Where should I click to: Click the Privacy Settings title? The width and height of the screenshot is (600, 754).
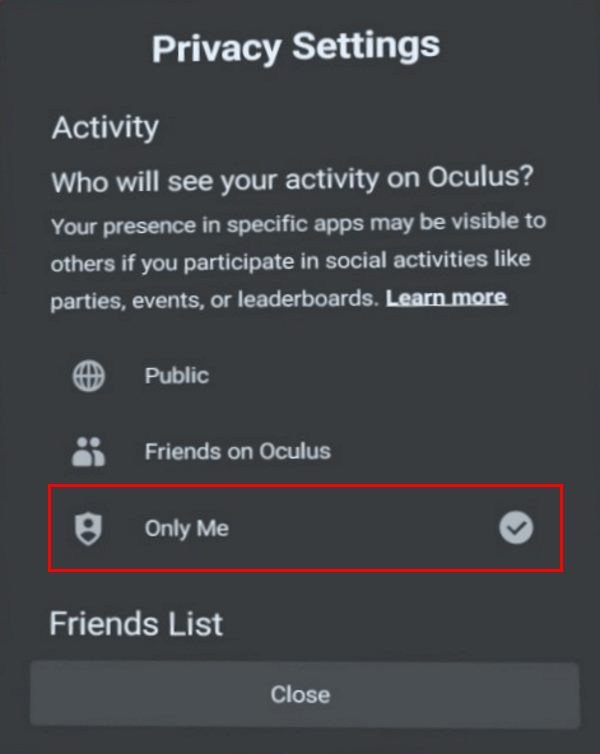(295, 47)
